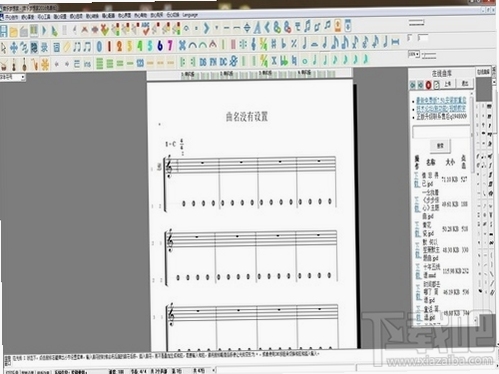Click the button right of 上传 in library panel

pos(465,83)
